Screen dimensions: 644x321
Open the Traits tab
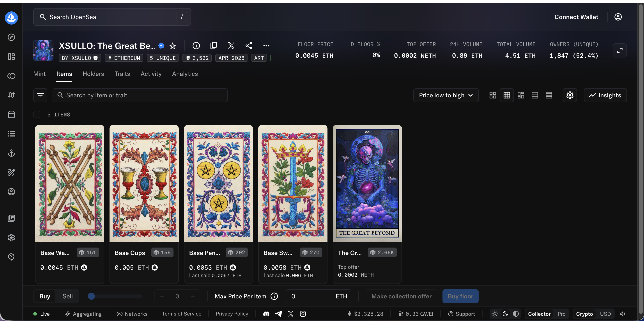click(122, 74)
